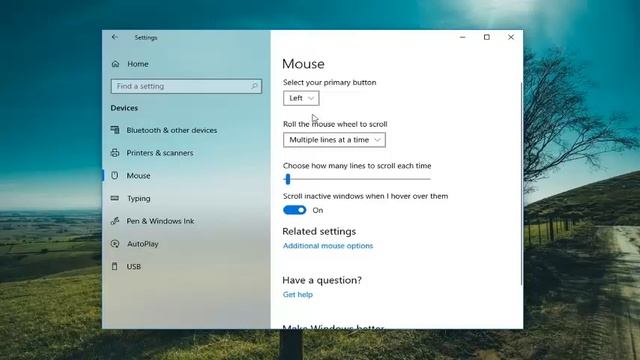This screenshot has height=360, width=640.
Task: Click the Mouse page heading
Action: pos(303,64)
